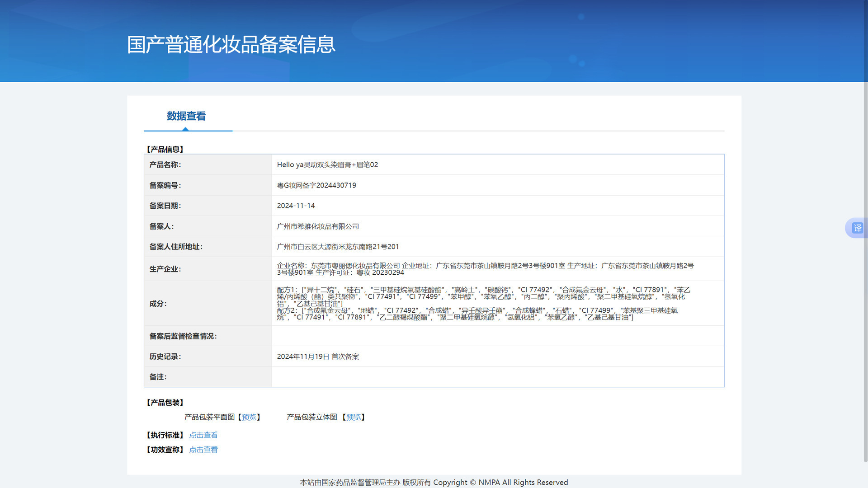Click the 备案人住所地址 address value
Viewport: 868px width, 488px height.
point(338,247)
